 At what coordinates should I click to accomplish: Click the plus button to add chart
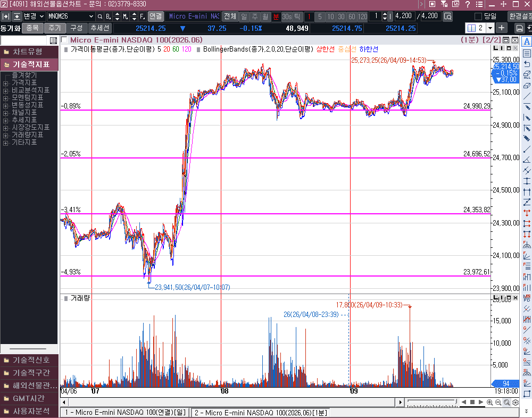[502, 28]
